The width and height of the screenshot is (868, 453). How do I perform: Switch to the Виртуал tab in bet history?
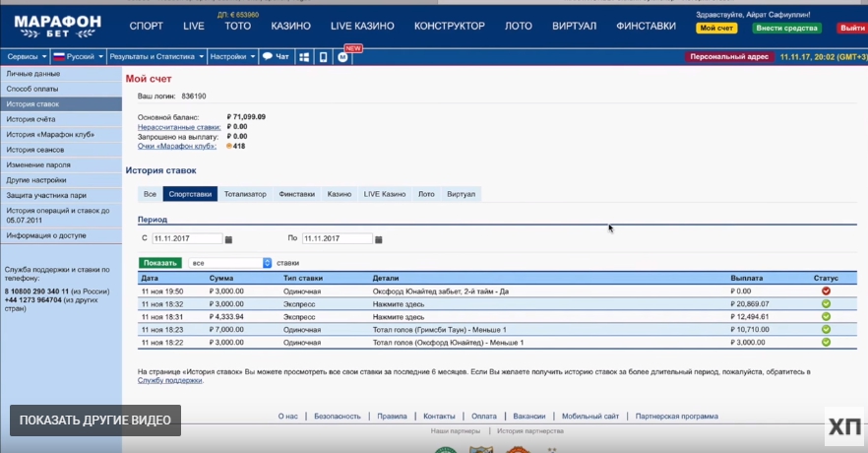462,194
